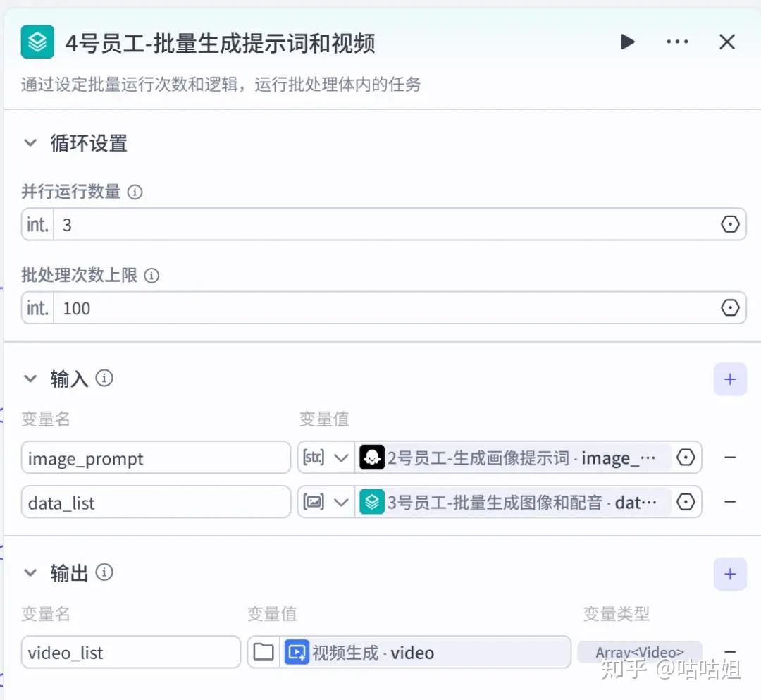Close the node settings panel
This screenshot has width=761, height=700.
click(x=727, y=42)
